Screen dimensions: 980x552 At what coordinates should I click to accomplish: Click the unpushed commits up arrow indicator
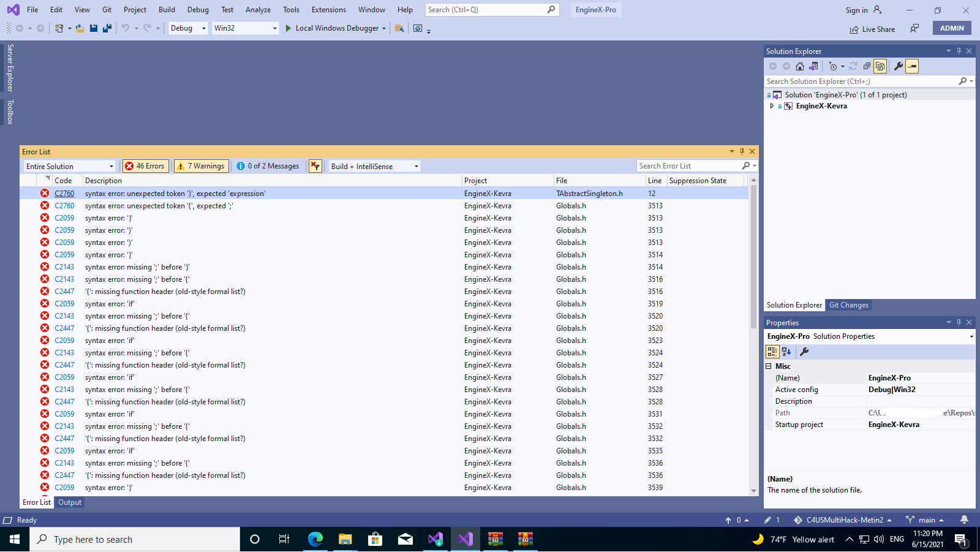(737, 520)
